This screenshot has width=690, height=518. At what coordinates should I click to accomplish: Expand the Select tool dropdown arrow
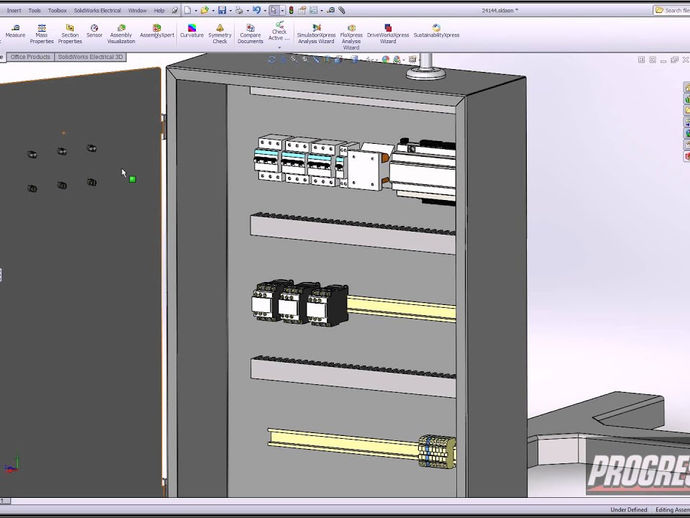click(282, 11)
